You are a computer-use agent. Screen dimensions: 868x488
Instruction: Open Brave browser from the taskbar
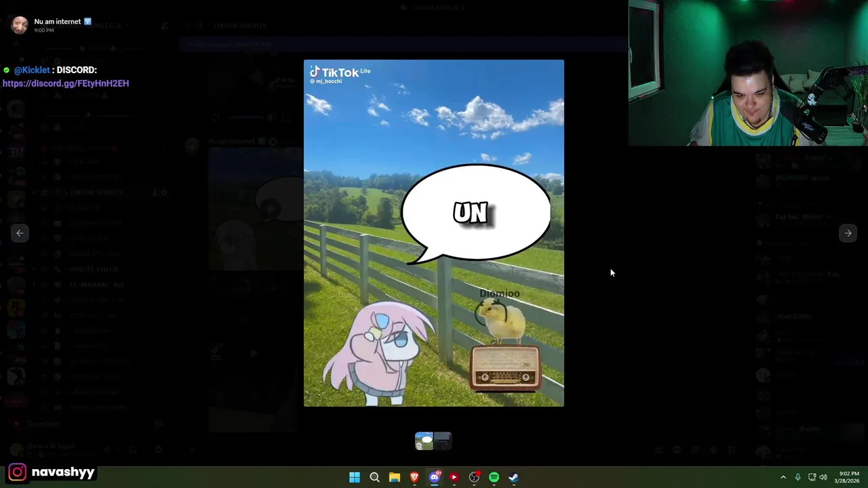pos(414,477)
